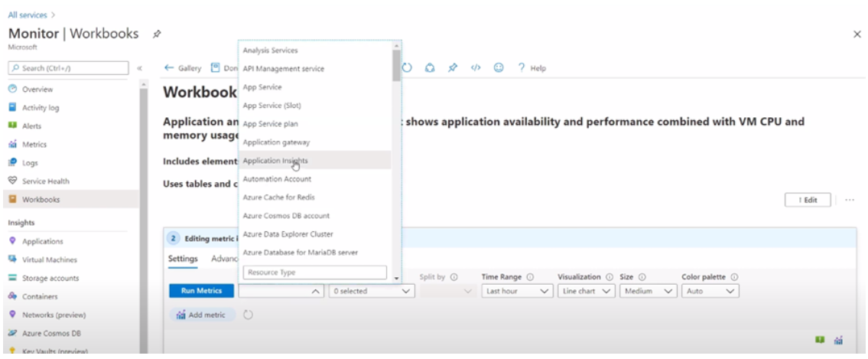Click the Workbooks icon in the sidebar
868x359 pixels.
pos(13,199)
